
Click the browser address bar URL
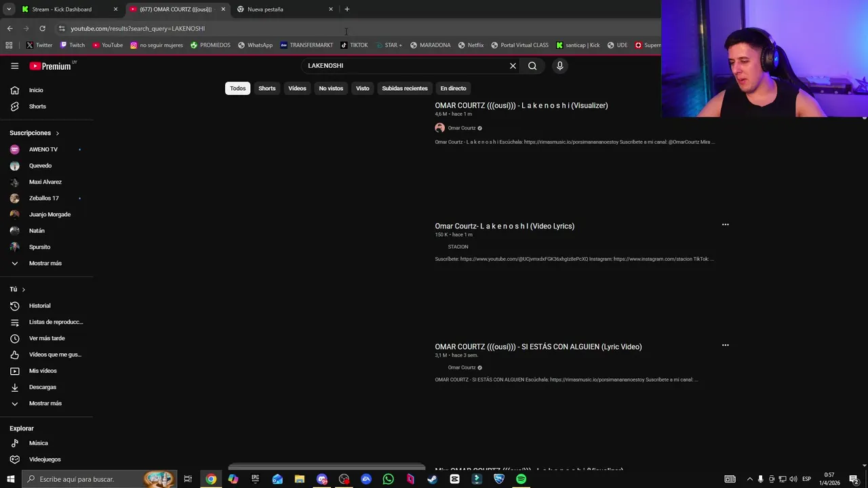point(138,28)
